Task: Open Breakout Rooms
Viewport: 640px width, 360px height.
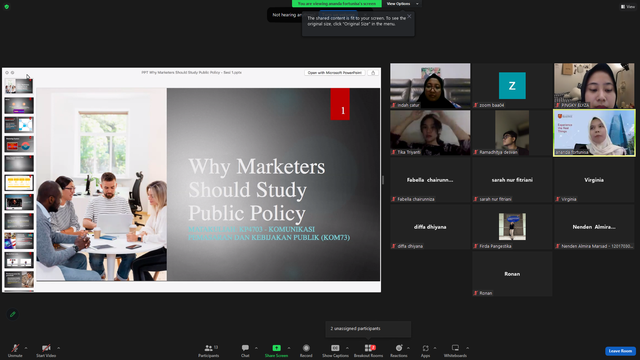Action: pyautogui.click(x=368, y=350)
